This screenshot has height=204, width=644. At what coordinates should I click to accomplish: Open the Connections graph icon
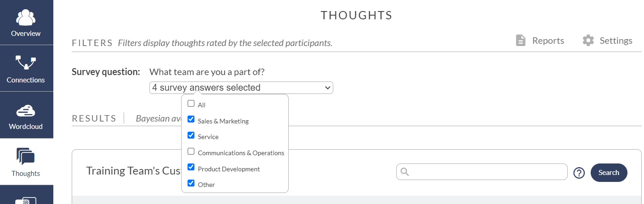[26, 63]
